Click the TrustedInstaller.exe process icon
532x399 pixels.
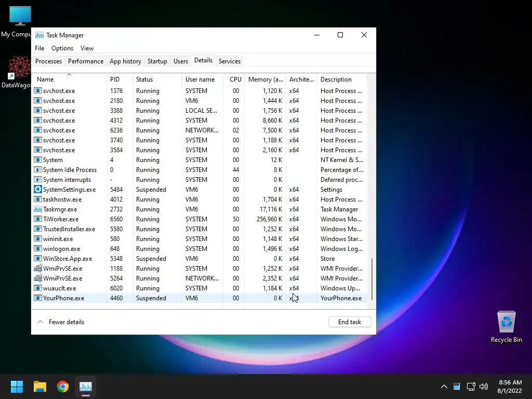[37, 229]
